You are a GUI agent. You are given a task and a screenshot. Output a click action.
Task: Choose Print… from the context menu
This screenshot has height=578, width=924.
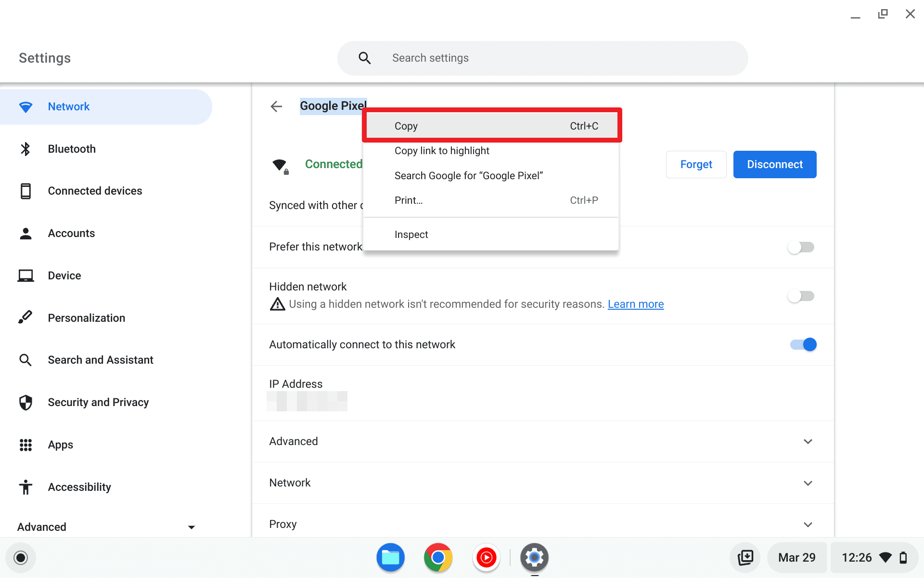coord(491,200)
